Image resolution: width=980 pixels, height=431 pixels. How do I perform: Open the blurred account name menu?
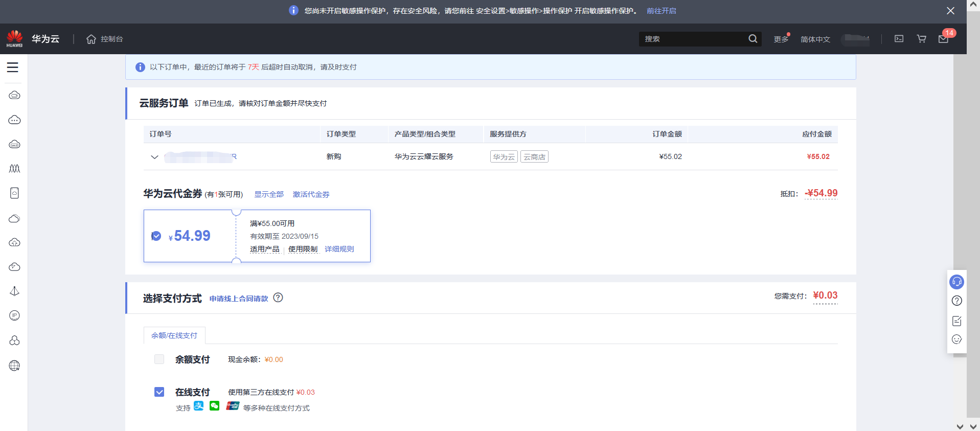856,39
